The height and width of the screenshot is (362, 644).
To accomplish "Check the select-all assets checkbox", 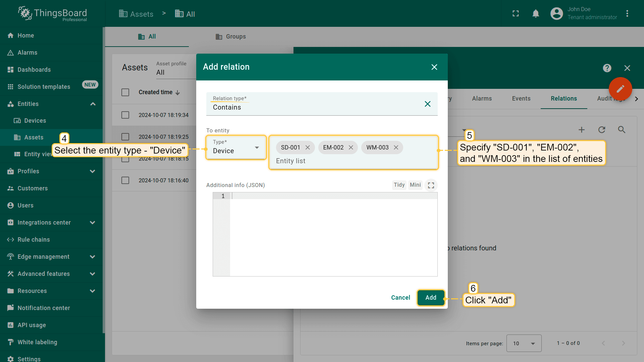I will (125, 92).
